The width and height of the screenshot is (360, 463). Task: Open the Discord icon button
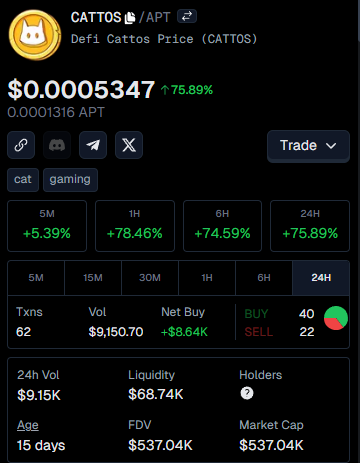pyautogui.click(x=57, y=145)
